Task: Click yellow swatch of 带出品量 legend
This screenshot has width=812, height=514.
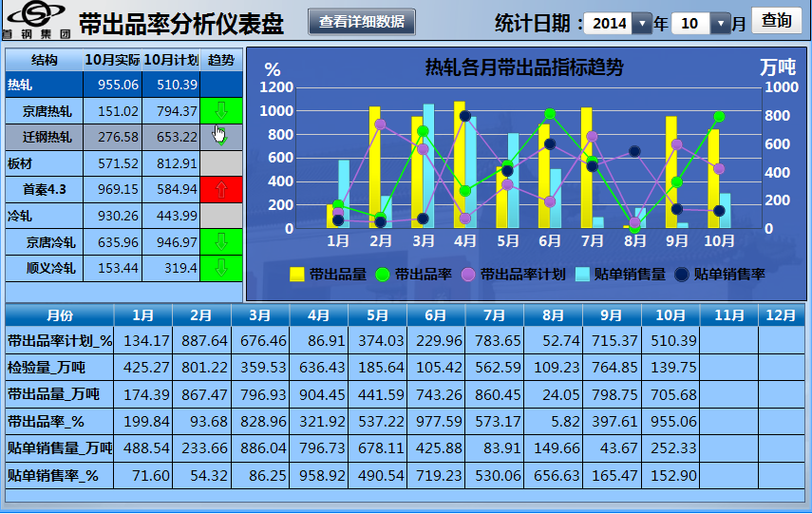Action: click(297, 275)
